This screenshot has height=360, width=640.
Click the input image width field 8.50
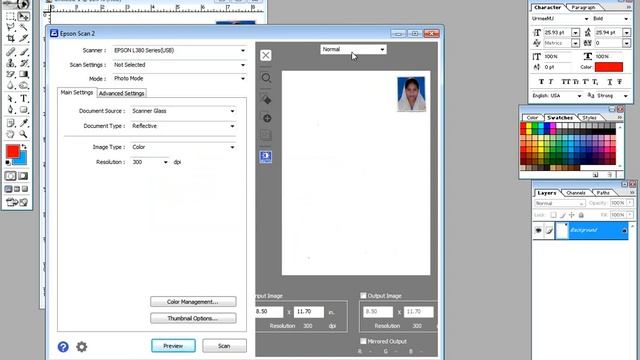click(269, 312)
